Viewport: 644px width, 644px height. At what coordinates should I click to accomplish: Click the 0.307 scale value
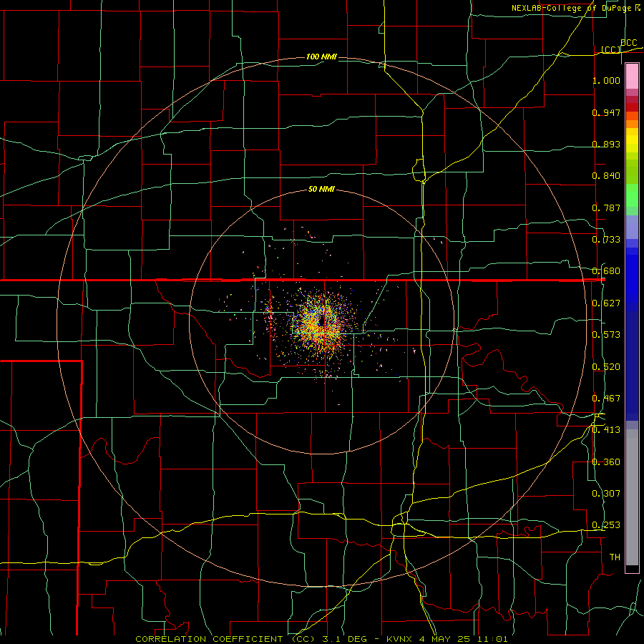coord(606,494)
